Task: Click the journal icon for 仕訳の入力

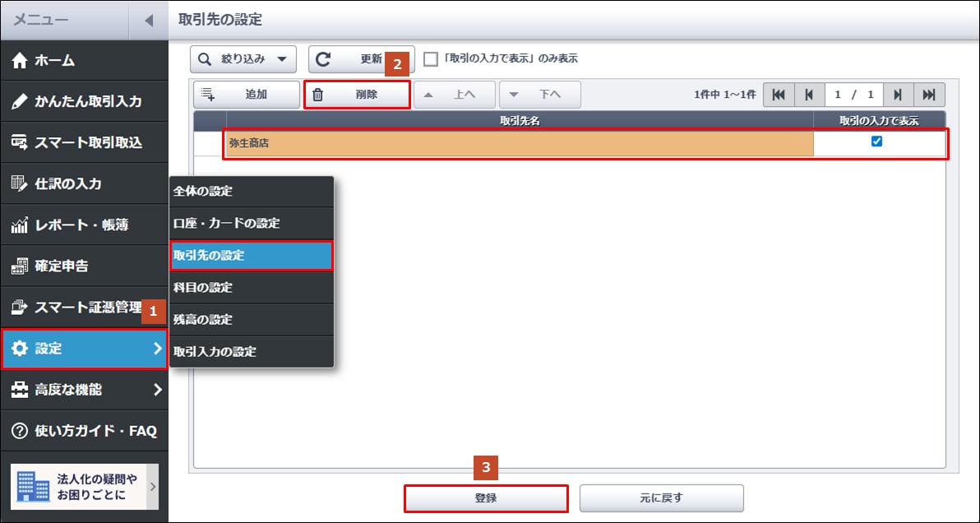Action: [x=20, y=183]
